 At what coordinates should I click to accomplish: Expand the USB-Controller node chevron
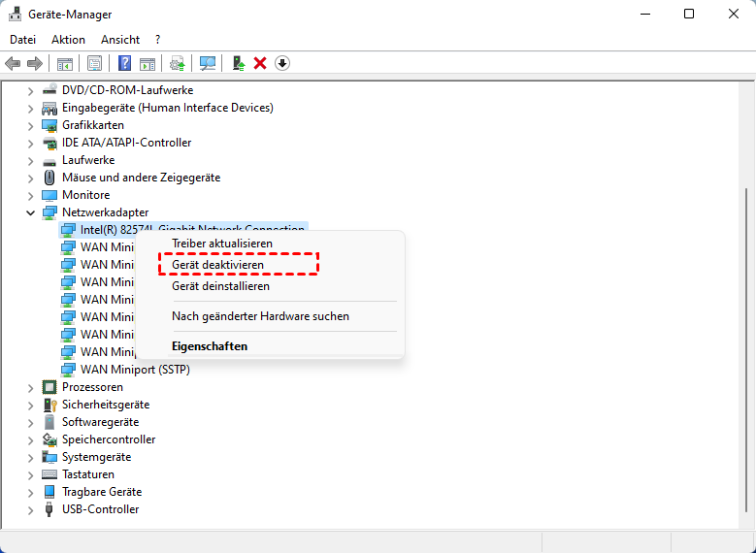pyautogui.click(x=30, y=510)
